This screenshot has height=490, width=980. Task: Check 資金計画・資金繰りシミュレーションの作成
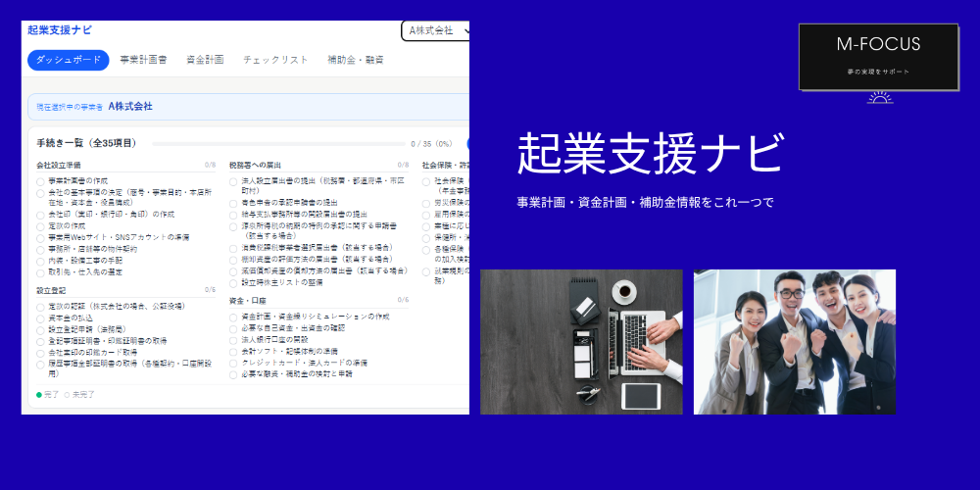coord(233,318)
